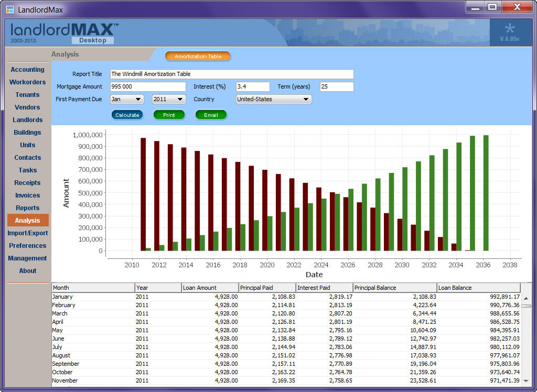
Task: Select the August row
Action: [286, 355]
